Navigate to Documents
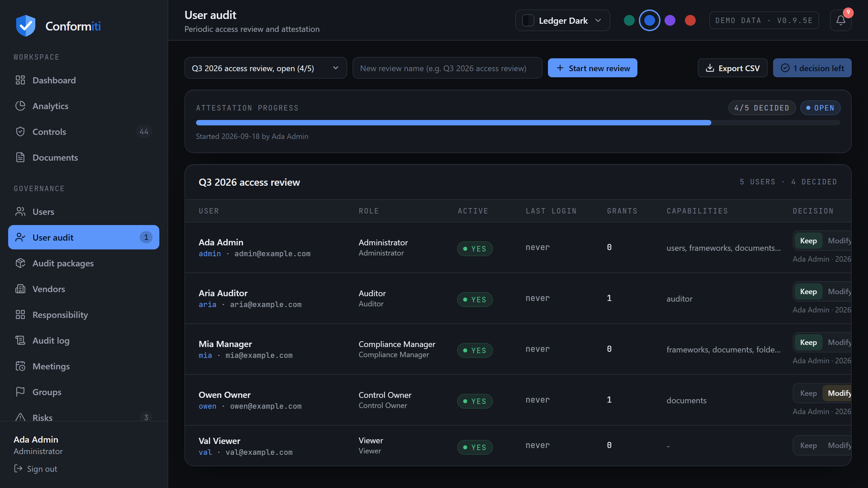Image resolution: width=868 pixels, height=488 pixels. click(x=83, y=158)
